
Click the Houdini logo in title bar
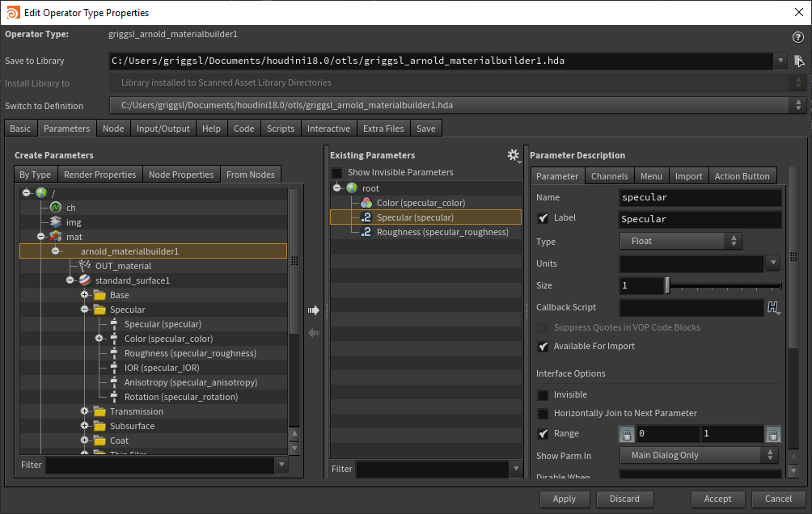(x=12, y=12)
